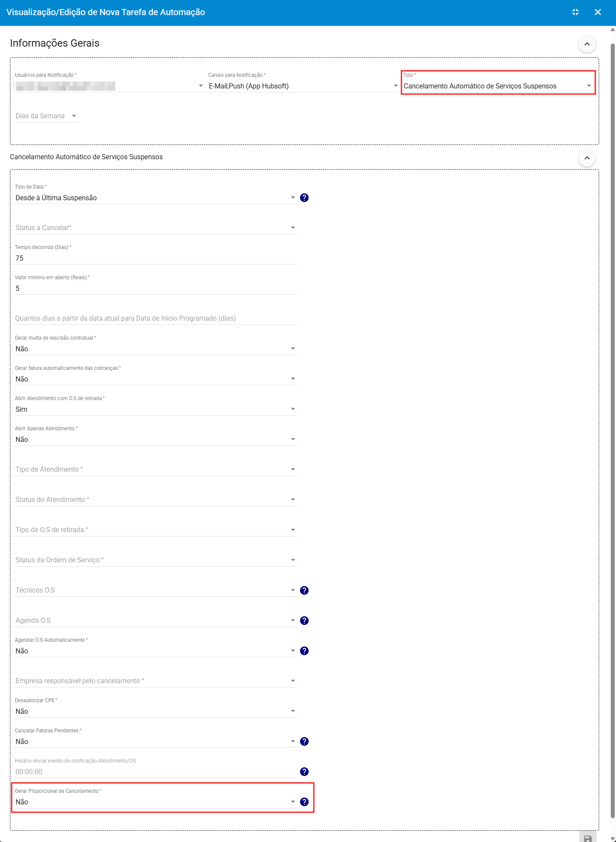Open Abrir Atendimento com O.S de retirada dropdown

156,409
